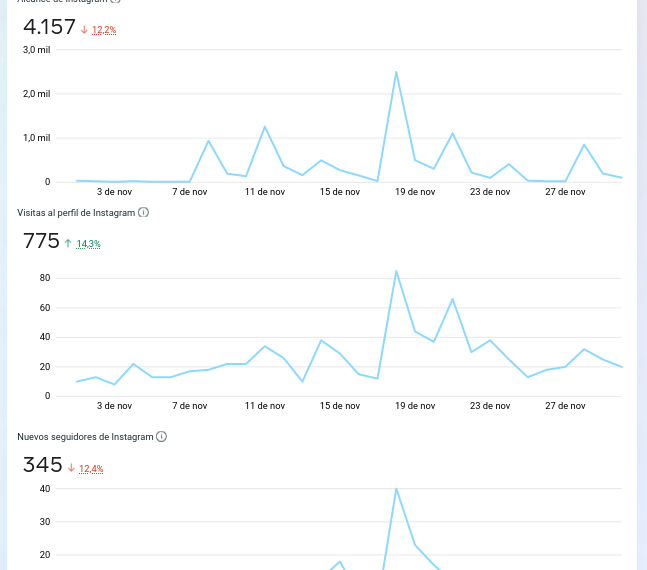This screenshot has height=570, width=647.
Task: Open info icon next to Nuevos seguidores de Instagram
Action: pos(161,437)
